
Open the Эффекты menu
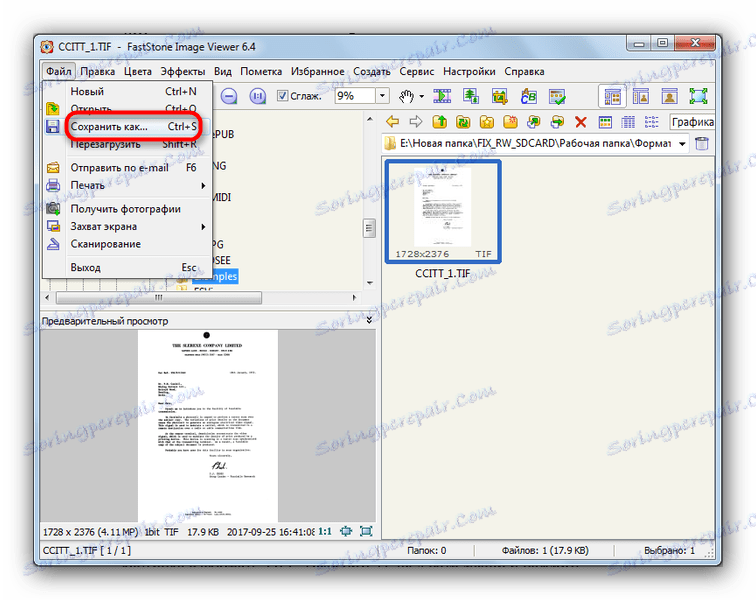coord(183,71)
